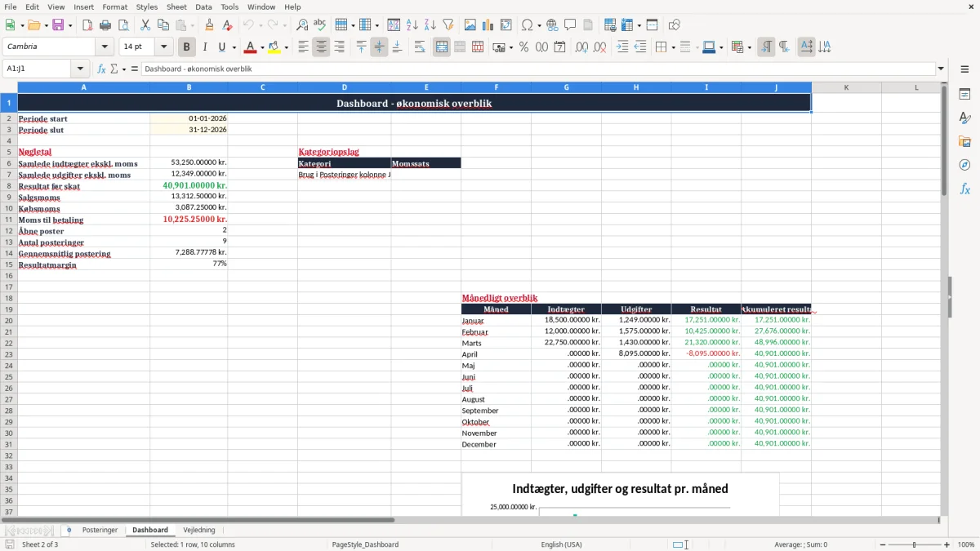Open the Underline style dropdown

pos(234,47)
